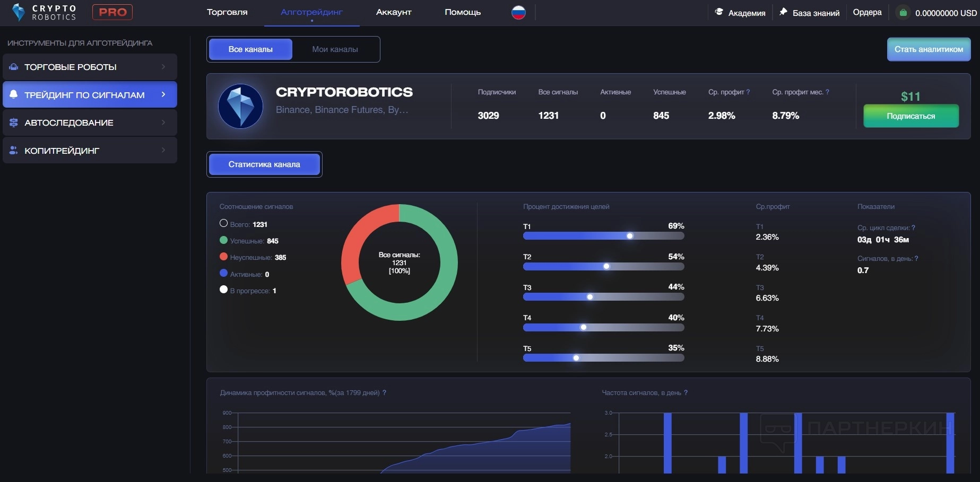Click the 0.7 signals per day value
Viewport: 980px width, 482px height.
(863, 270)
